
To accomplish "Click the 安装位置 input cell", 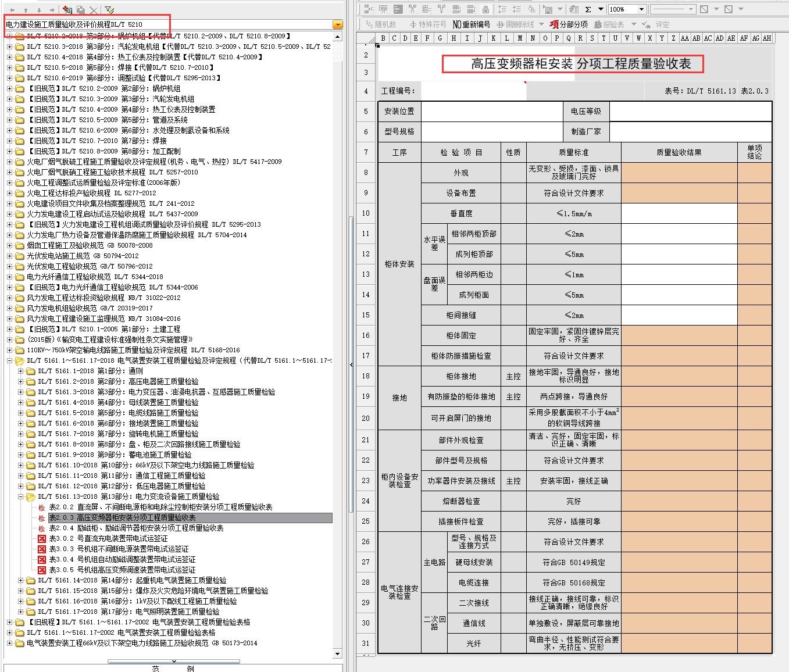I will (x=492, y=111).
